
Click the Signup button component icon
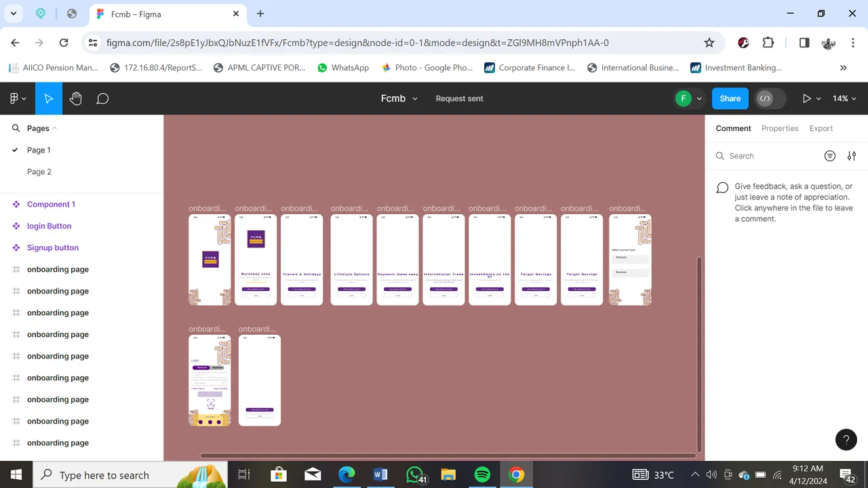16,247
